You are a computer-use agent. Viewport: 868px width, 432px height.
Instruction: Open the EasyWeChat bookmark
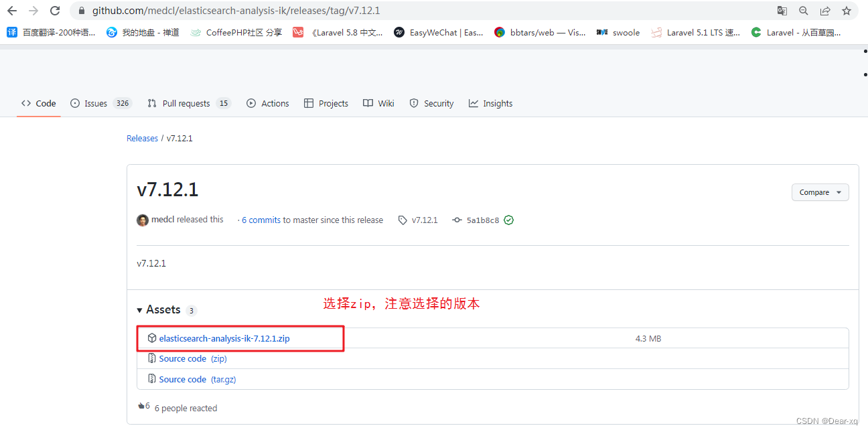[x=439, y=32]
